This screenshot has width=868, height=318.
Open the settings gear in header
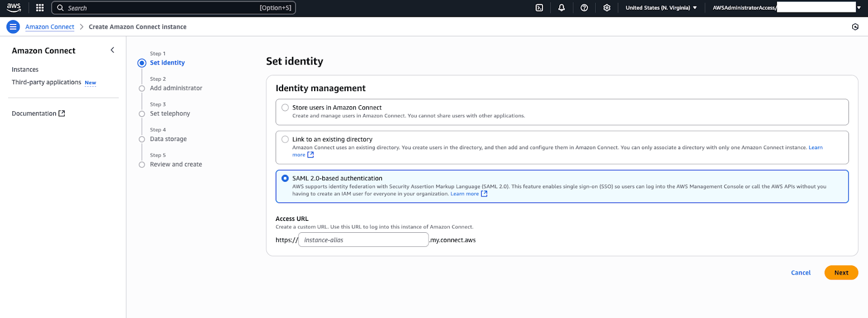tap(607, 8)
